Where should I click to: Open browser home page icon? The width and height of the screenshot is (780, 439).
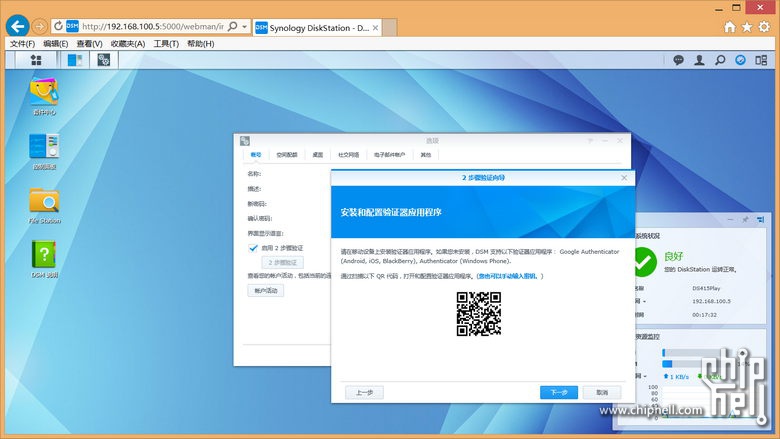tap(729, 27)
